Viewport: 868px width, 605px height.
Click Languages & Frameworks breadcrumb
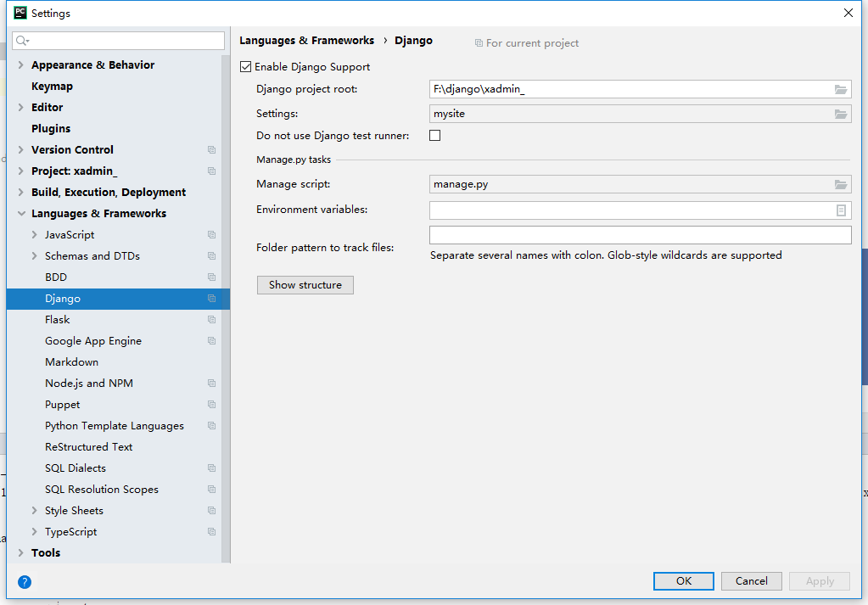(306, 41)
